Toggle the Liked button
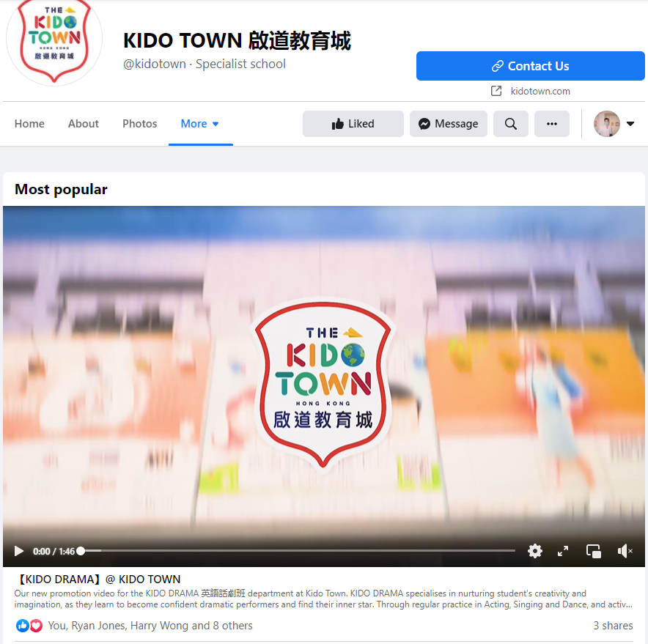The height and width of the screenshot is (644, 648). click(x=353, y=124)
